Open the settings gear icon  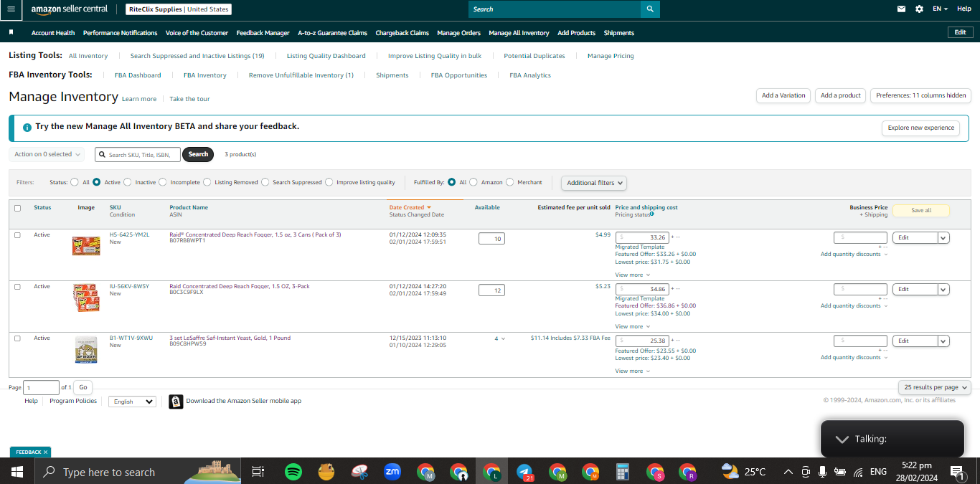pos(920,9)
